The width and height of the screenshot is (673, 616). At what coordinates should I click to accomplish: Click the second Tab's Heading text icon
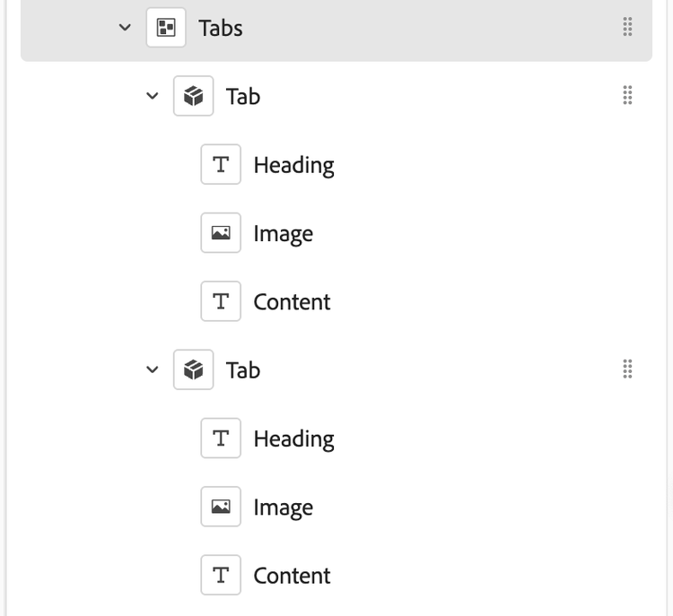pos(221,438)
